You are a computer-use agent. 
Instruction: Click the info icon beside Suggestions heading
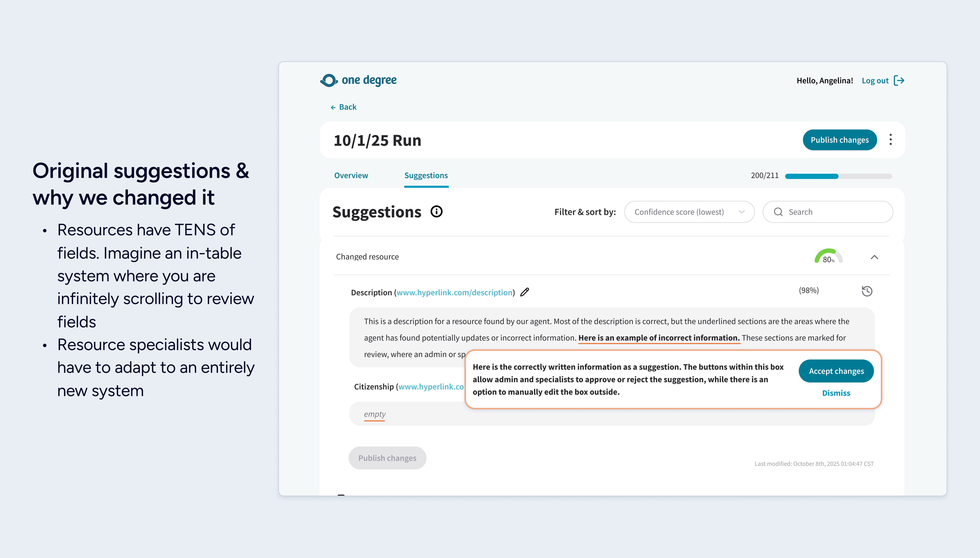[436, 212]
